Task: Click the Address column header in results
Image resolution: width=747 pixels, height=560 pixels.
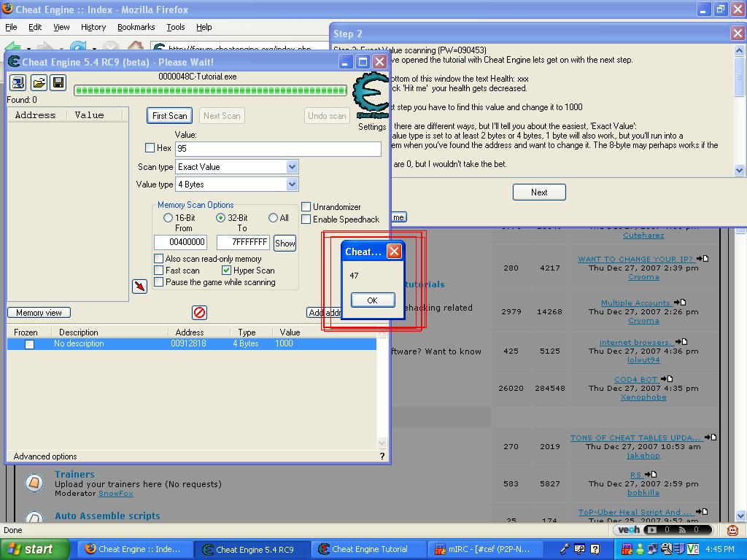Action: click(x=35, y=114)
